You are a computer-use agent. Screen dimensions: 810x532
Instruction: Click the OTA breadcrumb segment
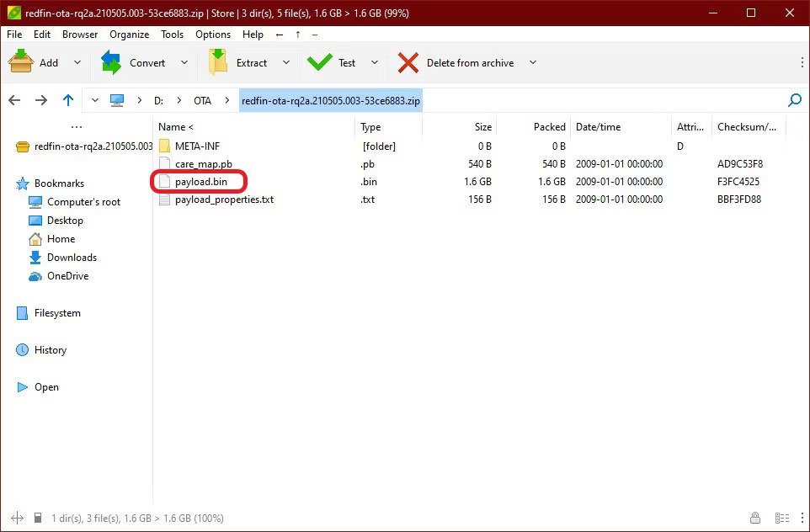coord(202,101)
